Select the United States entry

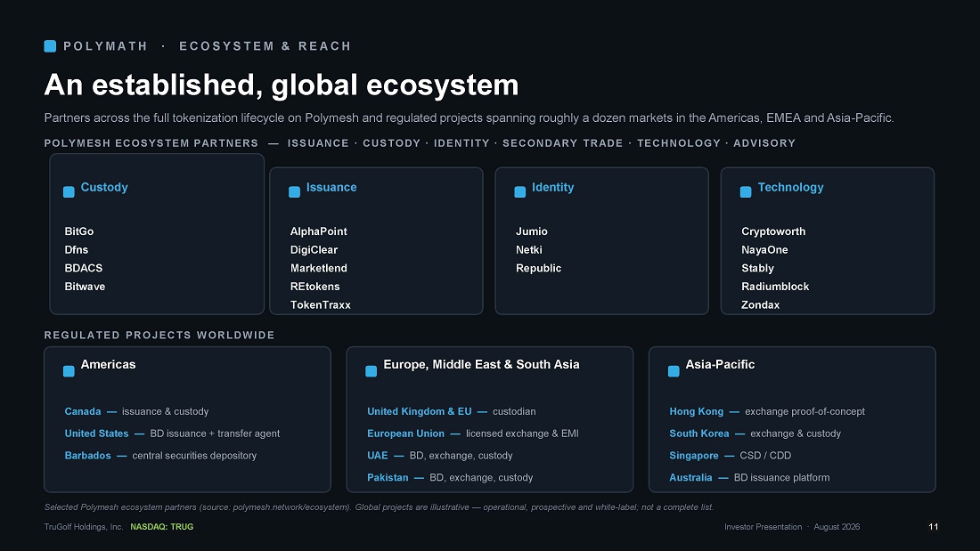pyautogui.click(x=96, y=434)
